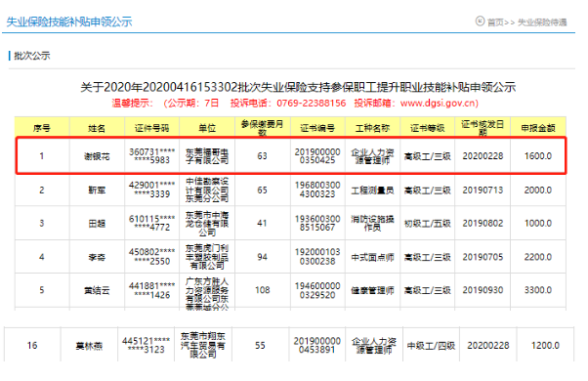Click the 姓名 column header
The height and width of the screenshot is (381, 588).
[x=97, y=128]
